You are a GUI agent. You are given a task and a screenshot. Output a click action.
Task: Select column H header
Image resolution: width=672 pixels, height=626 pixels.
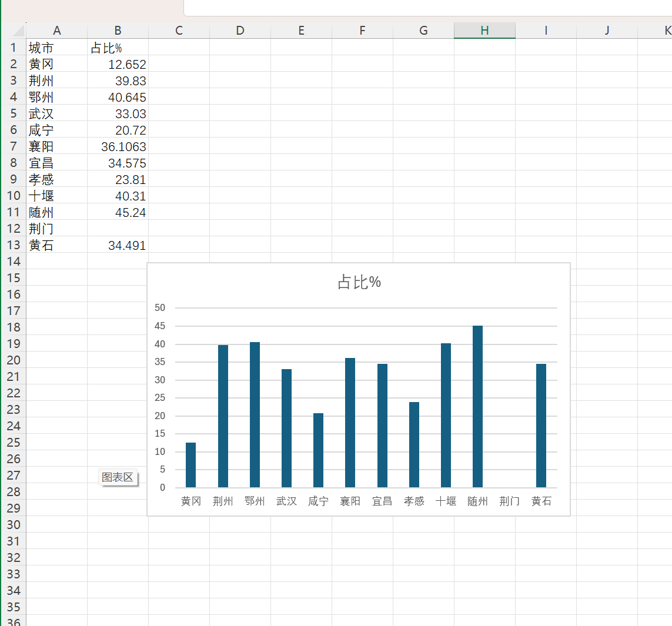click(484, 31)
